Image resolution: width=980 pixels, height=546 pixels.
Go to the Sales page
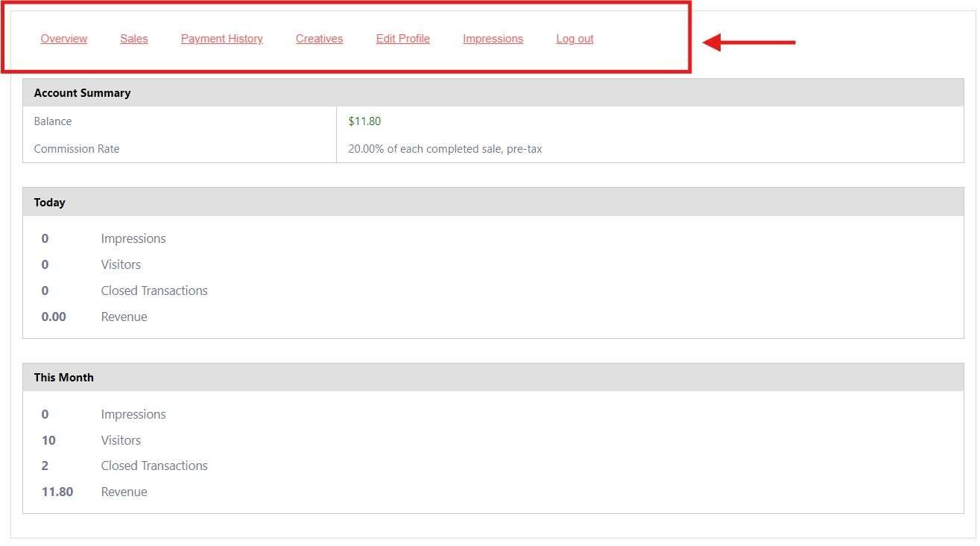[x=134, y=39]
